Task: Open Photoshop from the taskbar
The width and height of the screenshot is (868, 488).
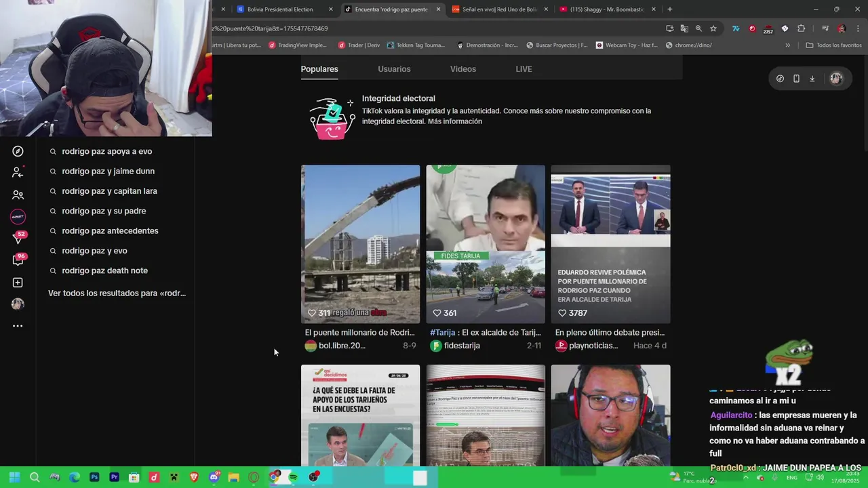Action: pyautogui.click(x=94, y=477)
